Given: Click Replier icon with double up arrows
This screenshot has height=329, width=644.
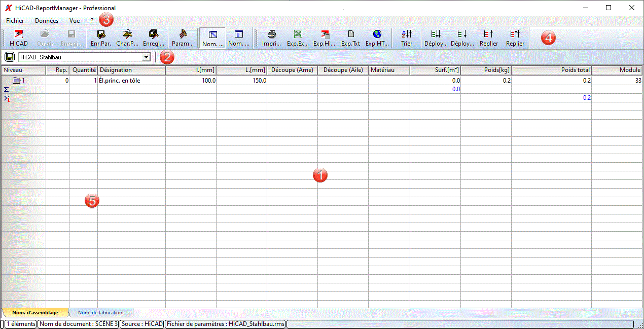Looking at the screenshot, I should [515, 38].
